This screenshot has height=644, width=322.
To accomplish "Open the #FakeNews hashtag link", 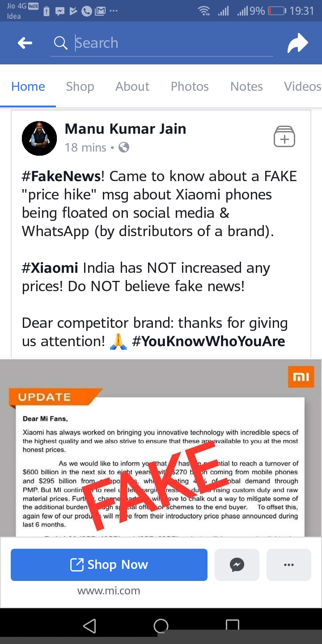I will 61,176.
